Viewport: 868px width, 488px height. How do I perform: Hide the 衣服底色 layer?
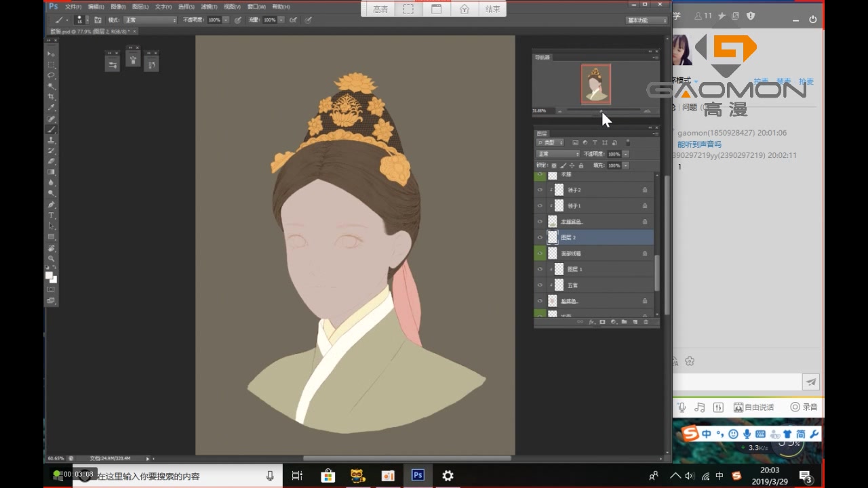point(540,222)
